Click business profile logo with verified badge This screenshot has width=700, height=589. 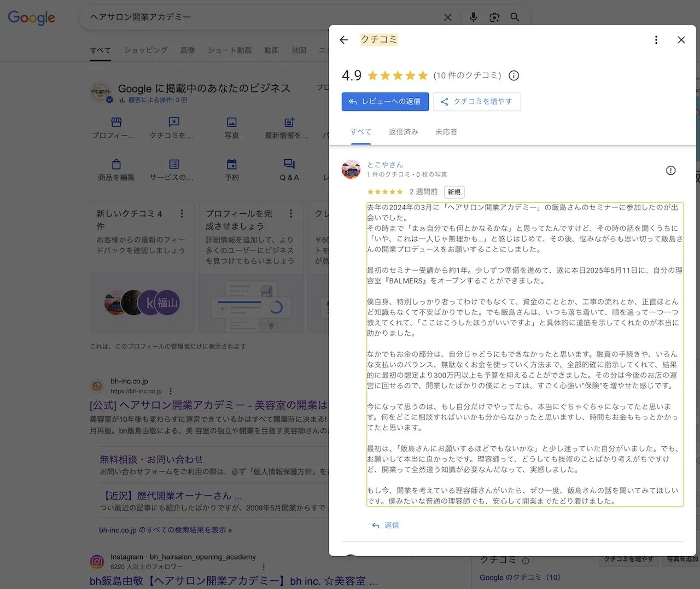[x=101, y=94]
